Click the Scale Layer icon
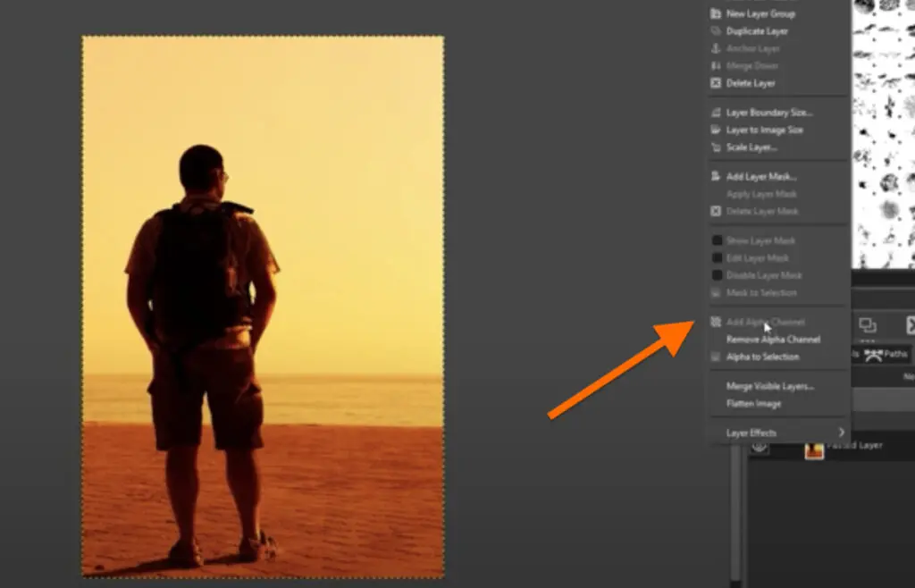The width and height of the screenshot is (915, 588). 716,147
